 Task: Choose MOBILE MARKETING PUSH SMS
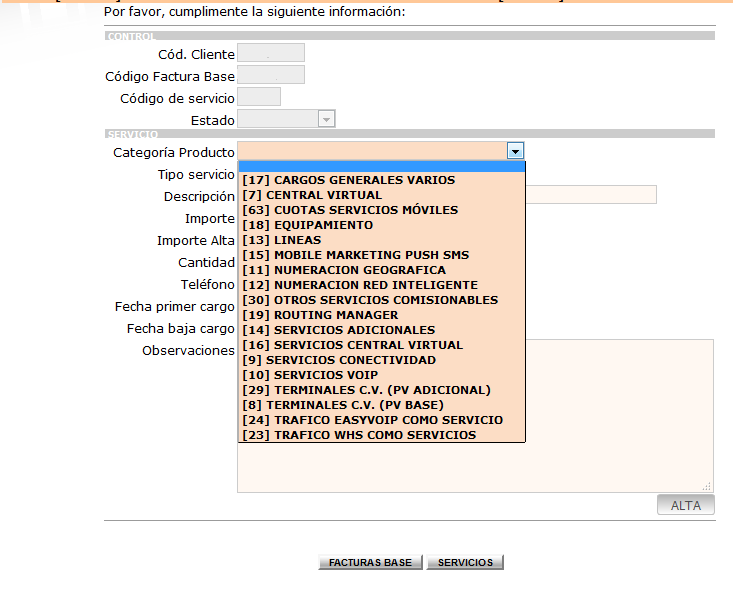pyautogui.click(x=382, y=255)
